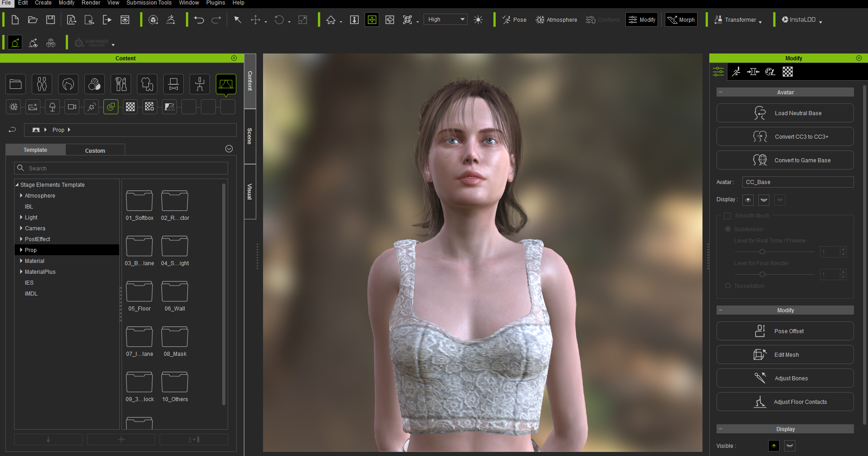The width and height of the screenshot is (868, 456).
Task: Select the Camera content category icon
Action: [72, 107]
